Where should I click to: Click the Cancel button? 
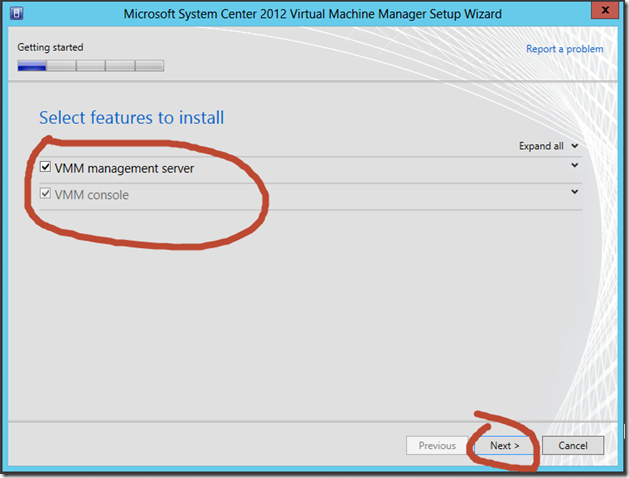573,446
